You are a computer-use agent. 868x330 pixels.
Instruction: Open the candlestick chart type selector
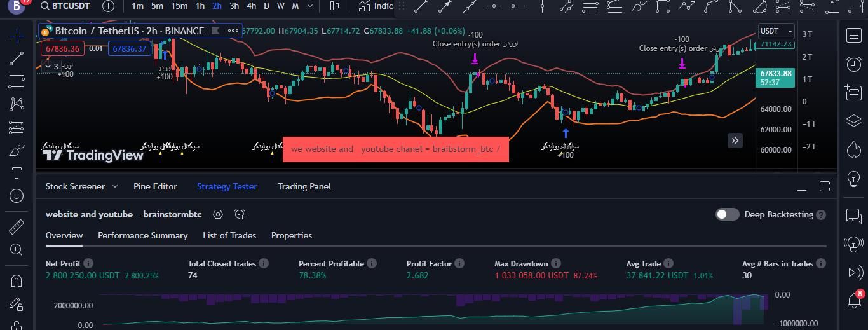(335, 6)
